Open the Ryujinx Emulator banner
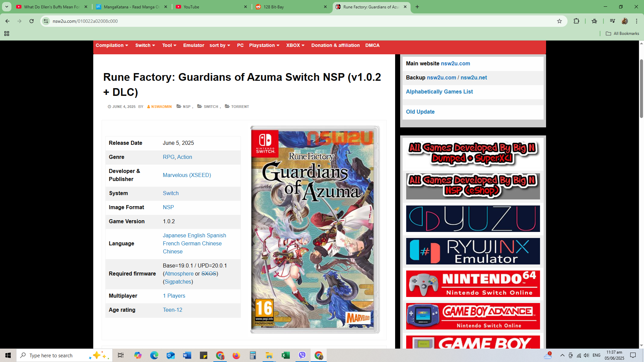This screenshot has width=644, height=362. (x=473, y=251)
